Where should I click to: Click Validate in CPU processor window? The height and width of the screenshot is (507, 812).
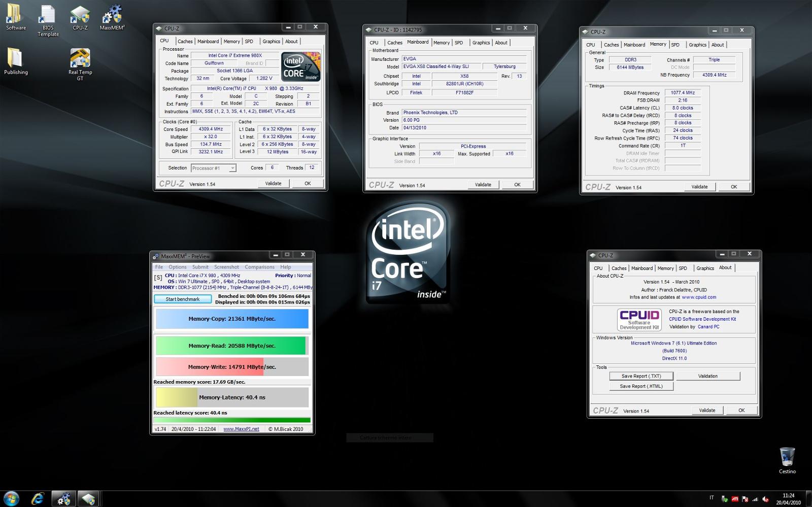click(273, 183)
